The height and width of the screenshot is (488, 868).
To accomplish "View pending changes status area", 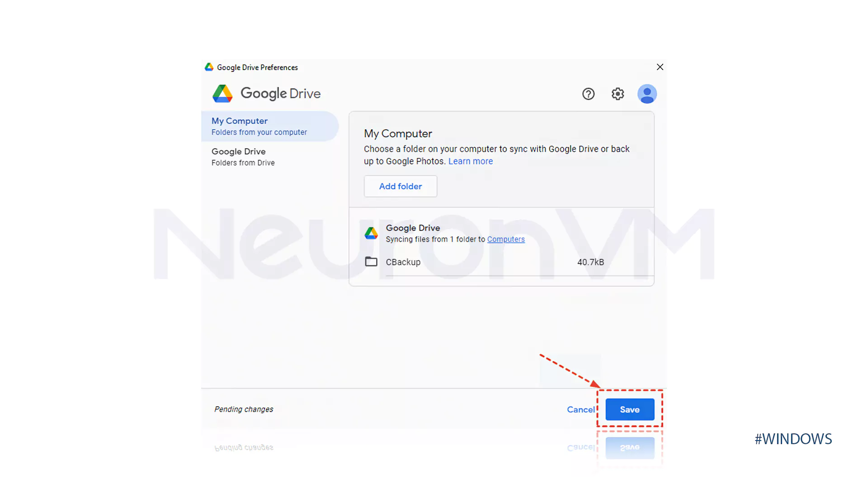I will pos(243,409).
